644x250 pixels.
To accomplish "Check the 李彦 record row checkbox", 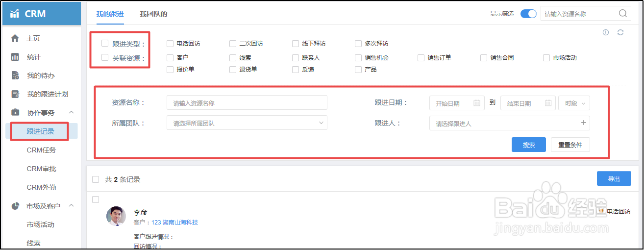I will [96, 200].
